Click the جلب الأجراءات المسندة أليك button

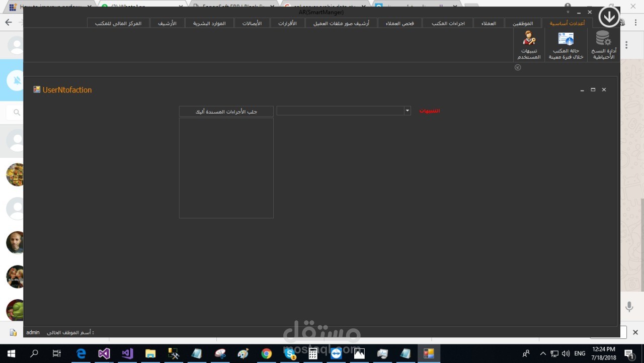[x=226, y=111]
